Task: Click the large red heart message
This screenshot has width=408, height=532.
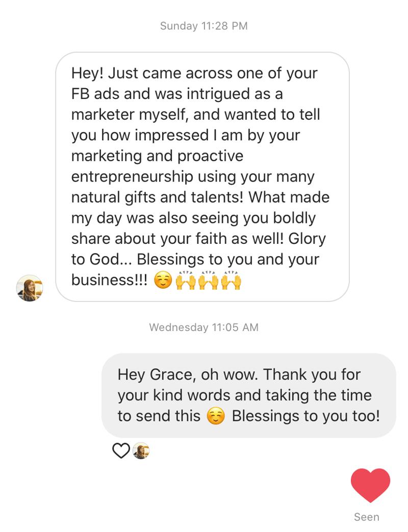Action: (x=370, y=485)
